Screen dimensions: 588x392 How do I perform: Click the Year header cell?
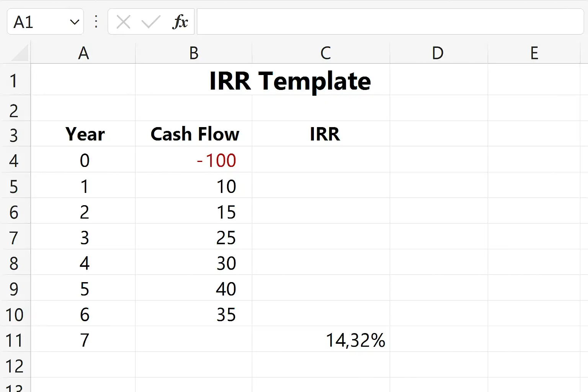(83, 134)
